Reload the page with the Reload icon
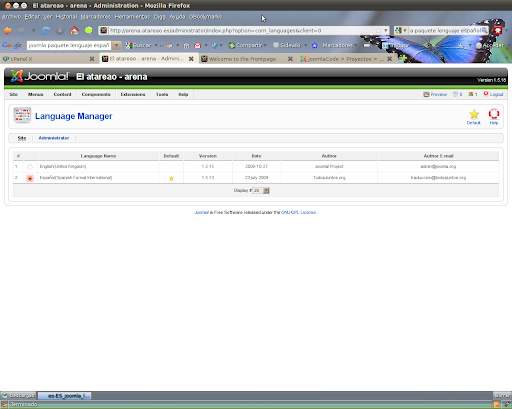512x409 pixels. (46, 31)
